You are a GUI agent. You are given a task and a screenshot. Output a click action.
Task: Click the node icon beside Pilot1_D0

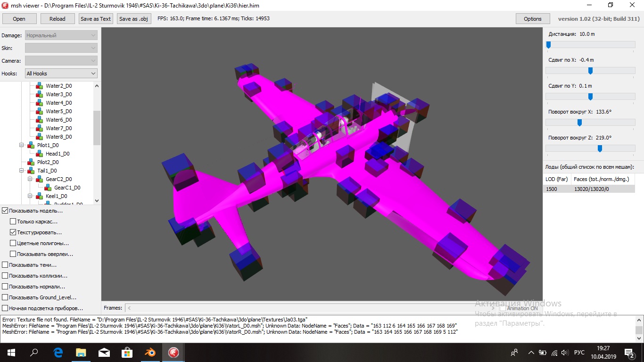[31, 145]
